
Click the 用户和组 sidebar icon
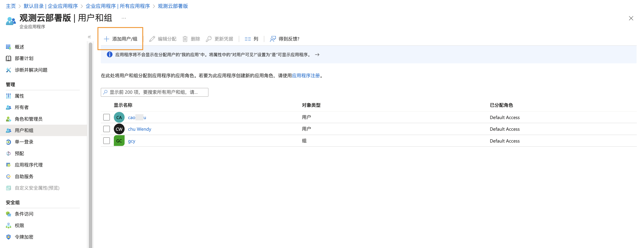[9, 130]
